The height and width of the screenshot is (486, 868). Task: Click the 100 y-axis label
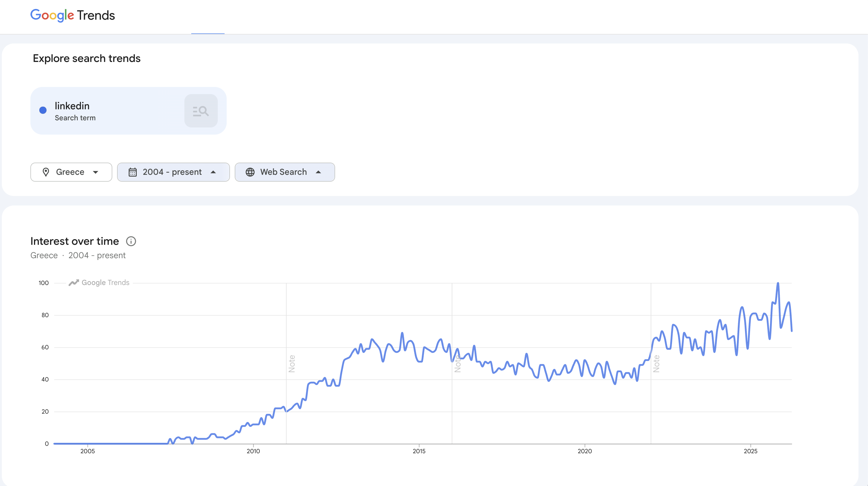[43, 283]
